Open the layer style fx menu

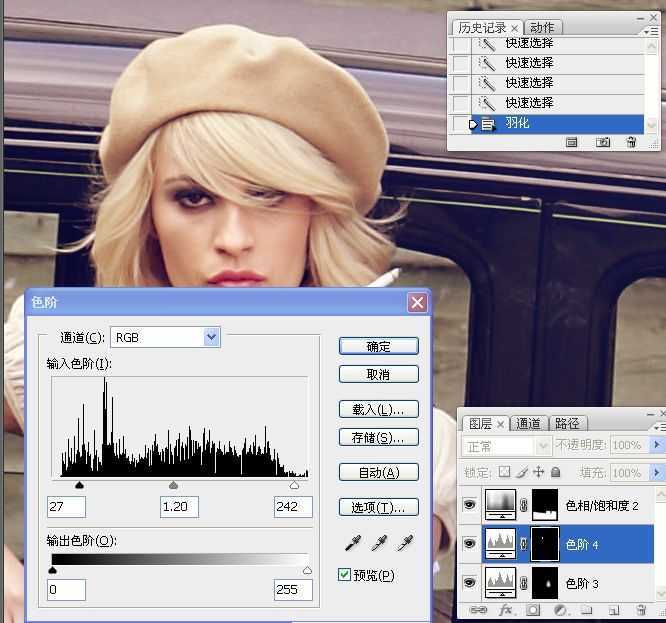click(505, 610)
